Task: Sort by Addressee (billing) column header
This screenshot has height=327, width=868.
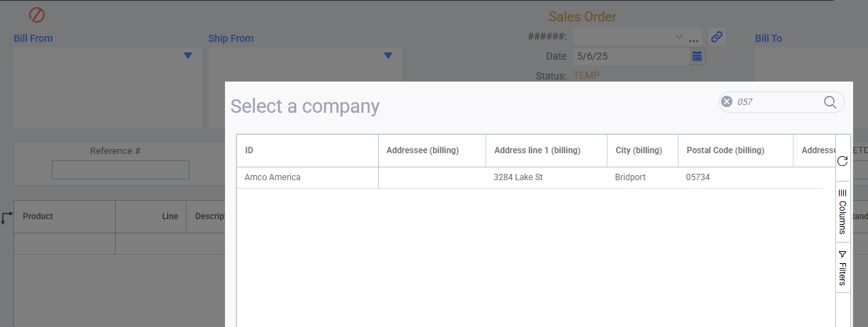Action: coord(432,150)
